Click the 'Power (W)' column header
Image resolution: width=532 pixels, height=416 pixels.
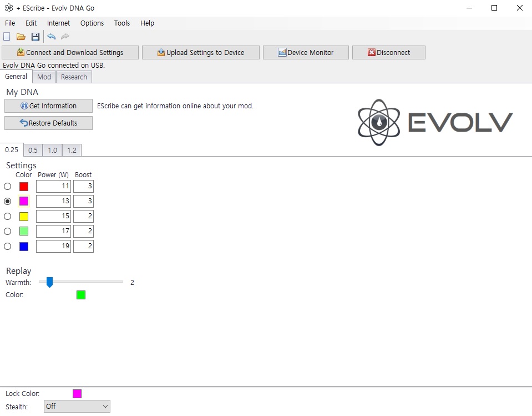pos(53,175)
